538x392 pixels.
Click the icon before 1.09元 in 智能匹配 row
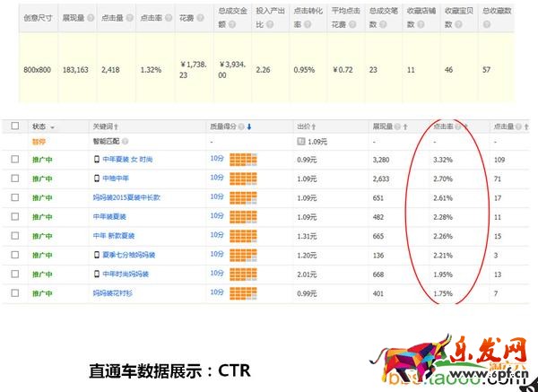click(301, 142)
